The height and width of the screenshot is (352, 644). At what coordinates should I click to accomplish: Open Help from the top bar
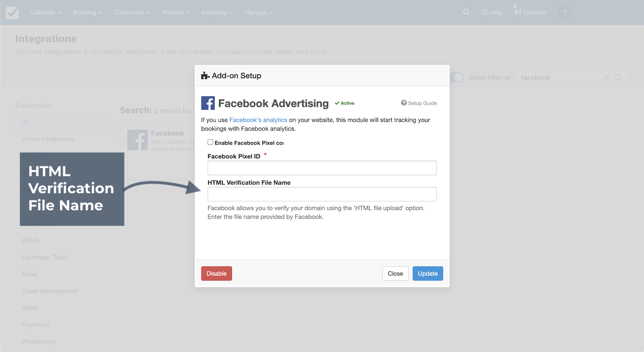point(492,12)
